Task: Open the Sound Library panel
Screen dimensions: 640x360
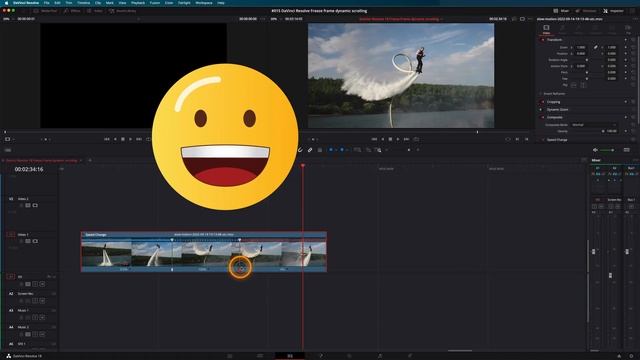Action: 122,11
